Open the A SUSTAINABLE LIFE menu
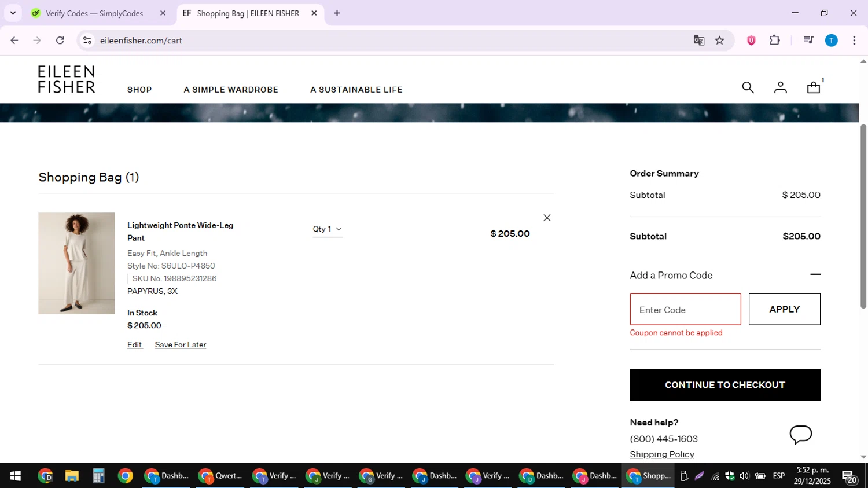The image size is (868, 488). [x=356, y=90]
